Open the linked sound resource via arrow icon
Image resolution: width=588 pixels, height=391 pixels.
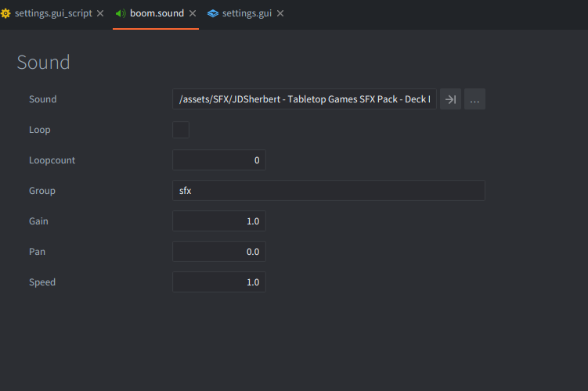click(x=450, y=99)
